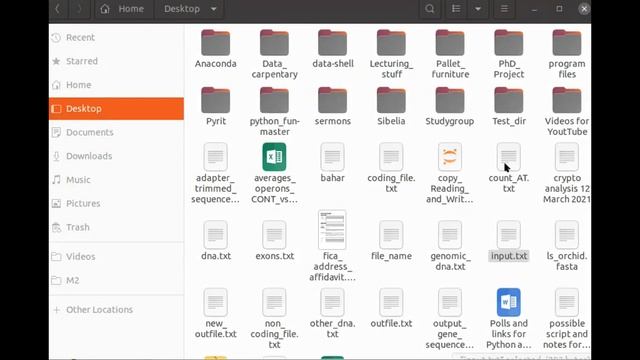Toggle list view layout
The height and width of the screenshot is (360, 640).
456,9
